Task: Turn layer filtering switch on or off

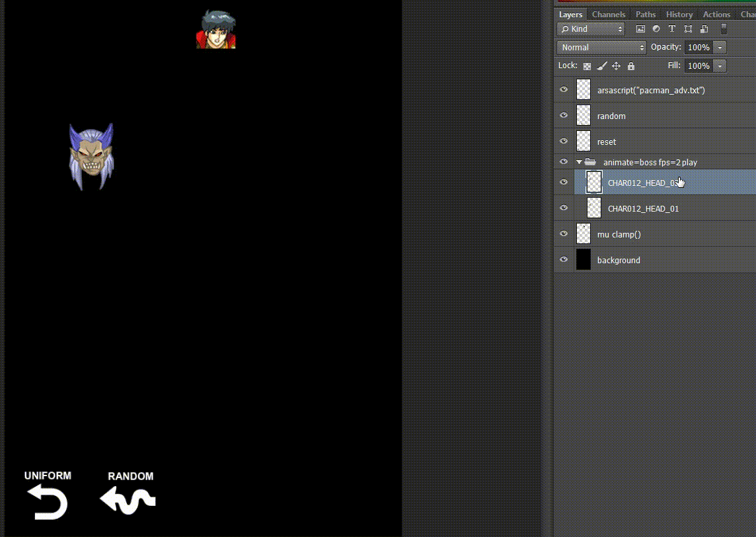Action: coord(724,29)
